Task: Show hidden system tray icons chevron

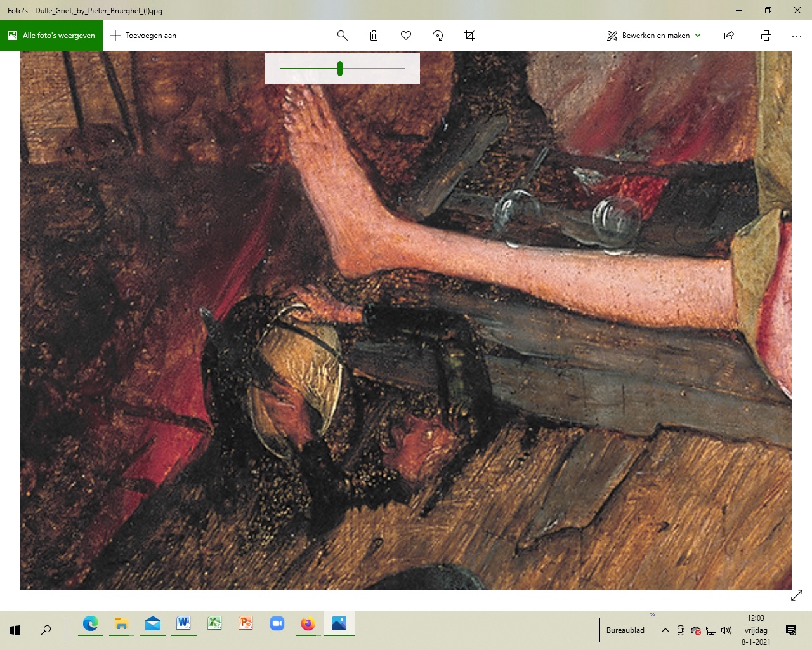Action: (665, 630)
